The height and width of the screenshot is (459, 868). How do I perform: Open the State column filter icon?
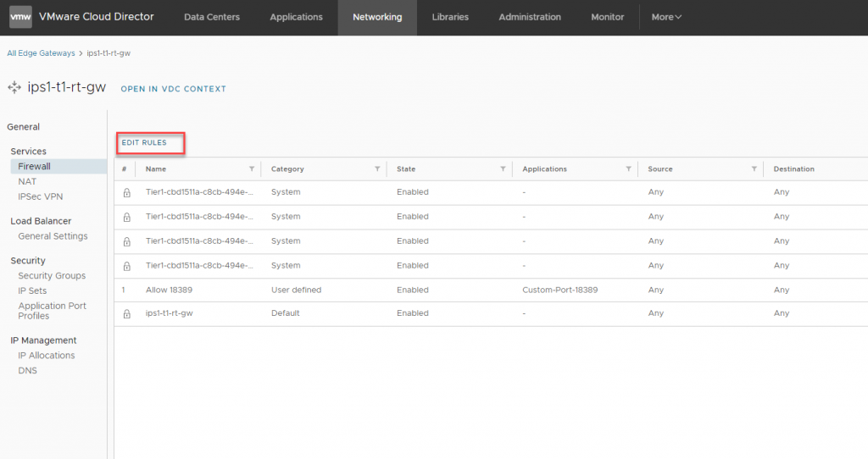click(x=503, y=169)
